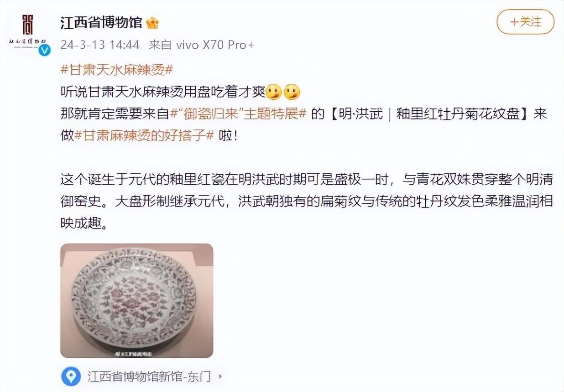View the porcelain plate photo thumbnail

137,300
